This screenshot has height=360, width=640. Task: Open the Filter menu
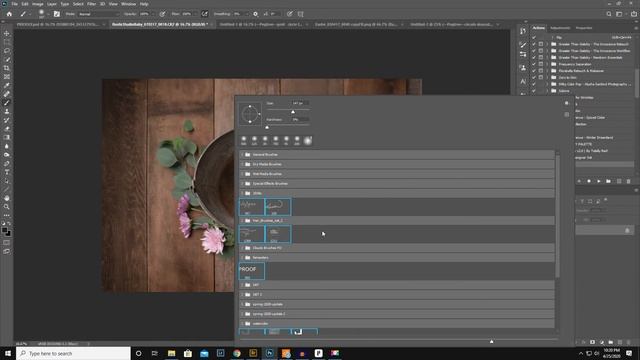(91, 4)
